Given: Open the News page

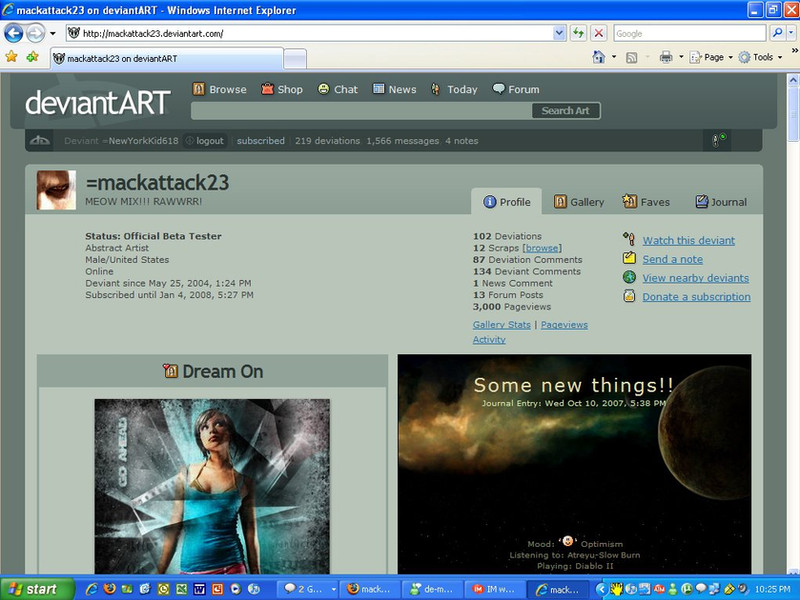Looking at the screenshot, I should click(x=394, y=89).
